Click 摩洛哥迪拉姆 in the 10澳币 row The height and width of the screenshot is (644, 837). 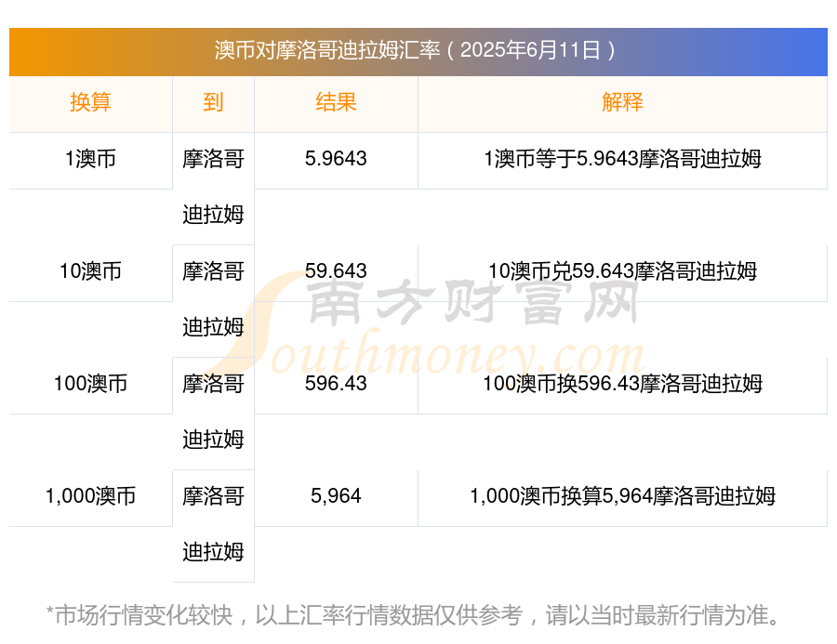point(213,299)
